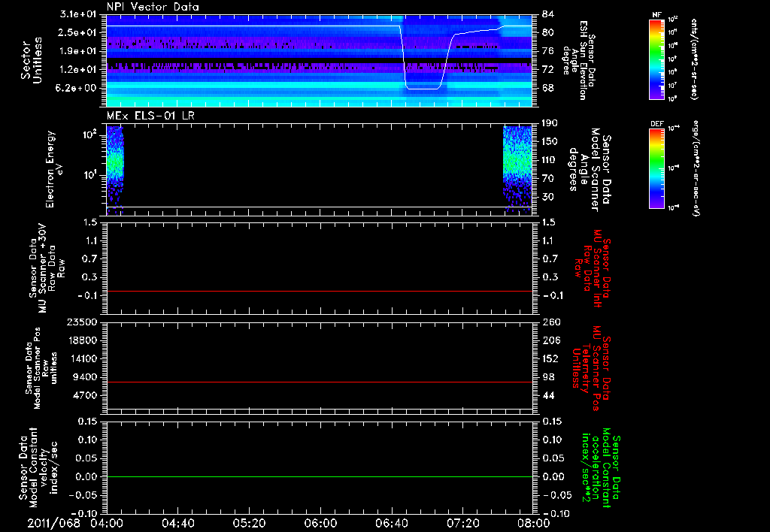Click the 260 telemetry tick value

click(x=550, y=322)
